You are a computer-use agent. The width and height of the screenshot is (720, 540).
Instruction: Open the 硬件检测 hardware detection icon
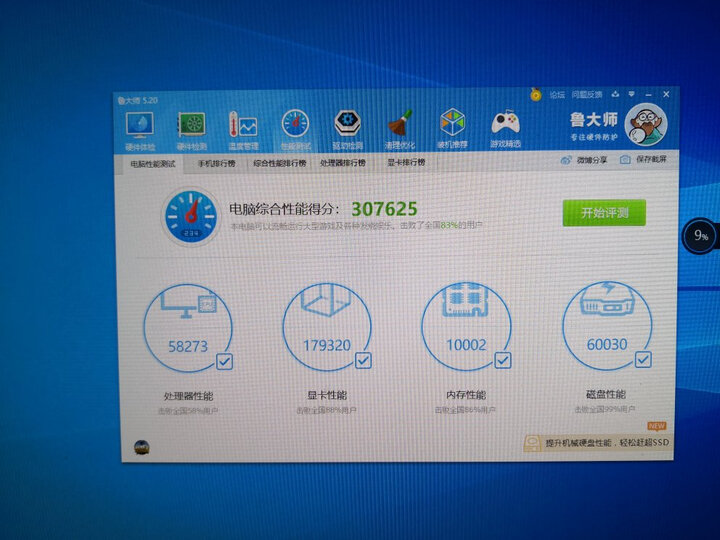tap(191, 130)
